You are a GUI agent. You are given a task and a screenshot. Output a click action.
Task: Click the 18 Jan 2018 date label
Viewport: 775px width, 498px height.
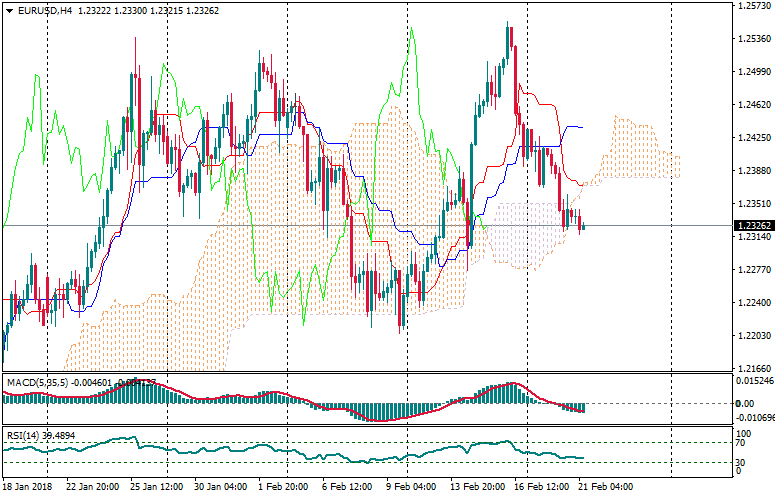(25, 486)
